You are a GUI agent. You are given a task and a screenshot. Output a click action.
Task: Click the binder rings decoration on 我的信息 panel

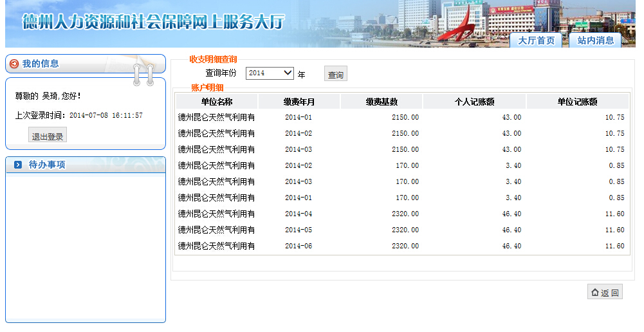pos(143,74)
